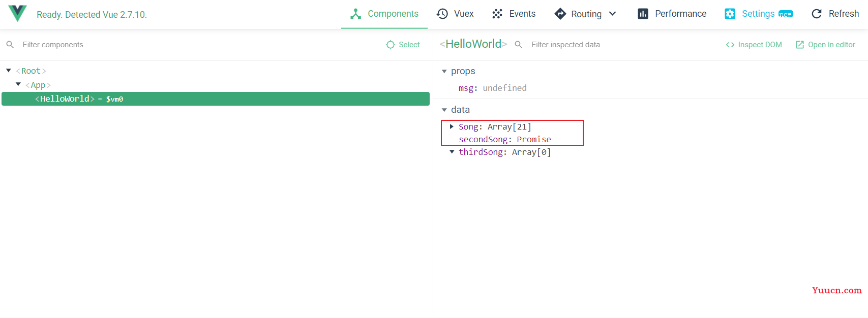Select the HelloWorld component row
868x318 pixels.
pos(216,99)
